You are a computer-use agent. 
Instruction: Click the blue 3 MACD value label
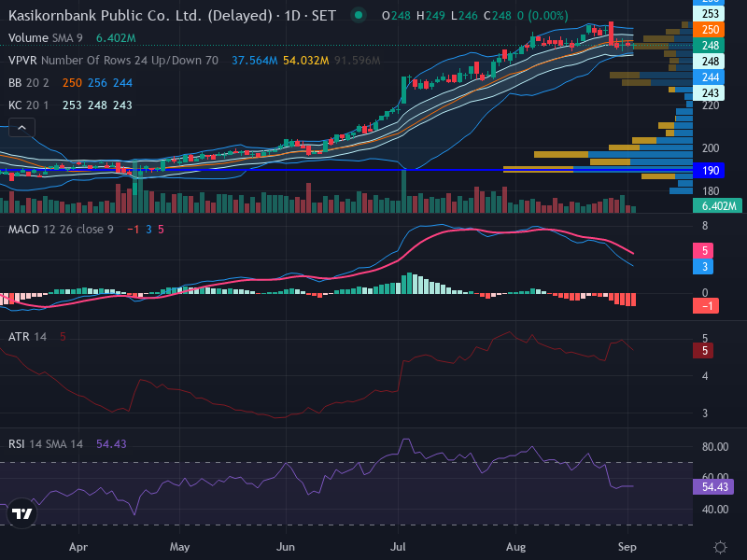pyautogui.click(x=703, y=266)
